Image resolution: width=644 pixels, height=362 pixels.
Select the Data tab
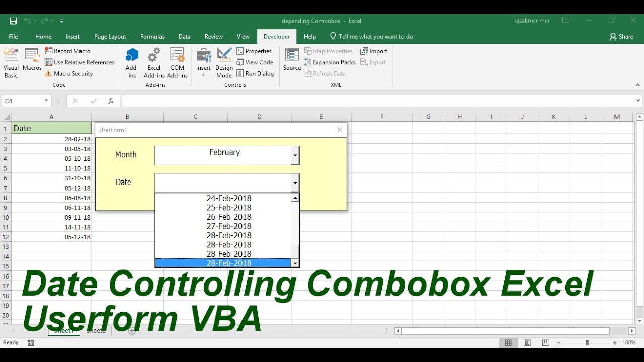185,37
